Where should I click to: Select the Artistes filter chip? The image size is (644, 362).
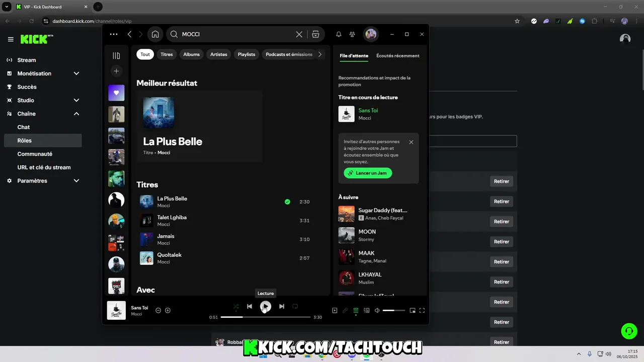pyautogui.click(x=219, y=54)
